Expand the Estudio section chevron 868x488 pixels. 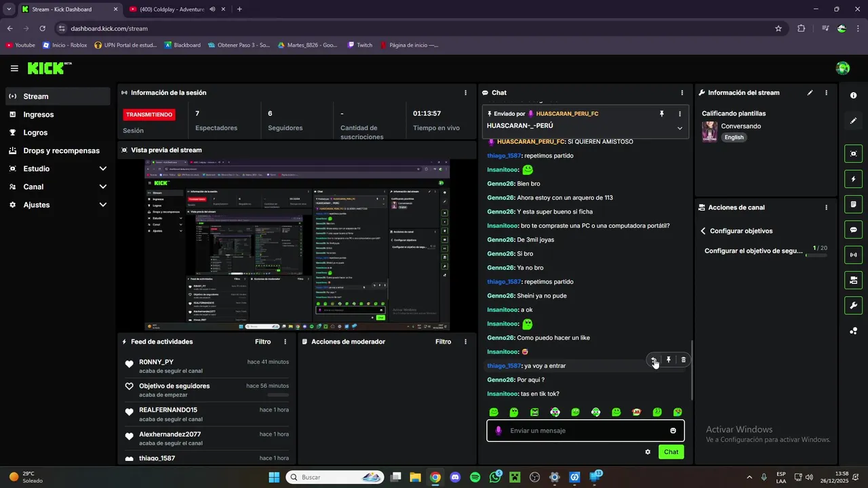[x=103, y=169]
